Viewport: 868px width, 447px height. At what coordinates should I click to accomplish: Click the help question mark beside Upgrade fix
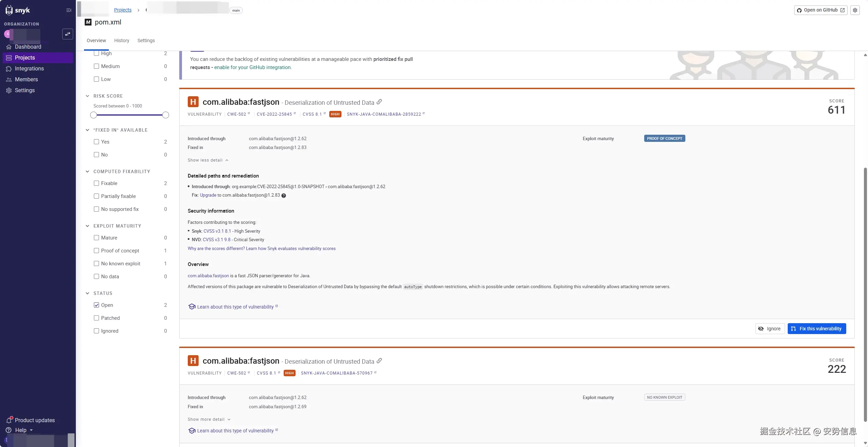[x=284, y=196]
